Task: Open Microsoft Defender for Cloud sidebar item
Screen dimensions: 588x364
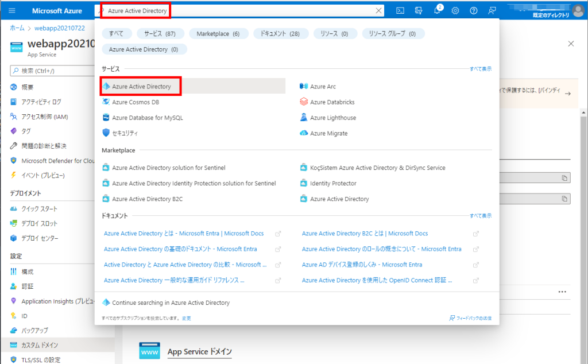Action: pos(52,160)
